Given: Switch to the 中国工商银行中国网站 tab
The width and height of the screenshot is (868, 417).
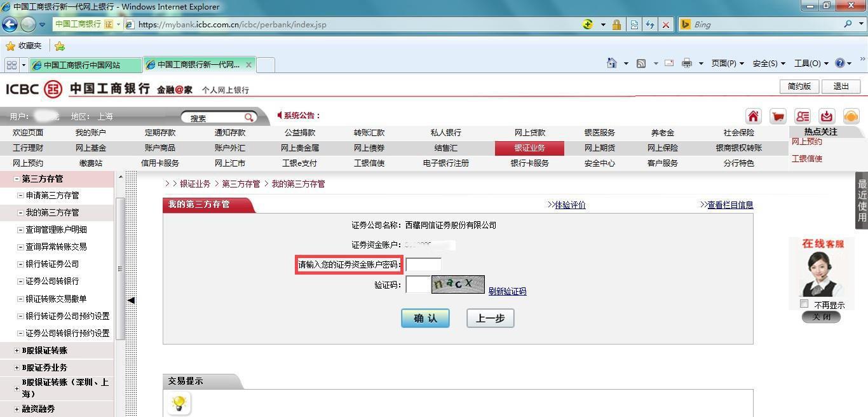Looking at the screenshot, I should pos(85,65).
